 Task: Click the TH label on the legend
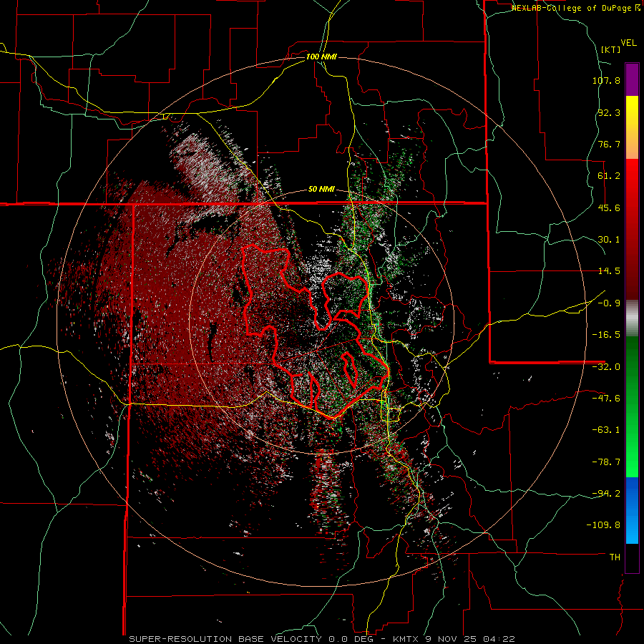coord(615,557)
